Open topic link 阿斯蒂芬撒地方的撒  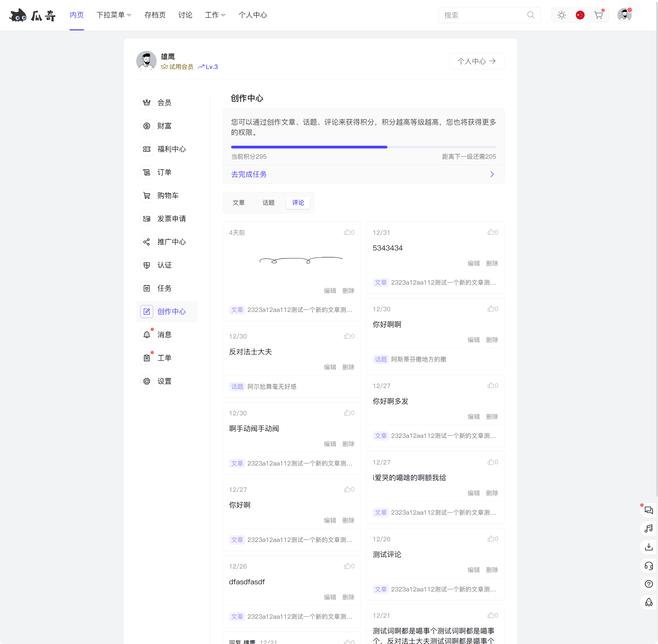pyautogui.click(x=419, y=359)
